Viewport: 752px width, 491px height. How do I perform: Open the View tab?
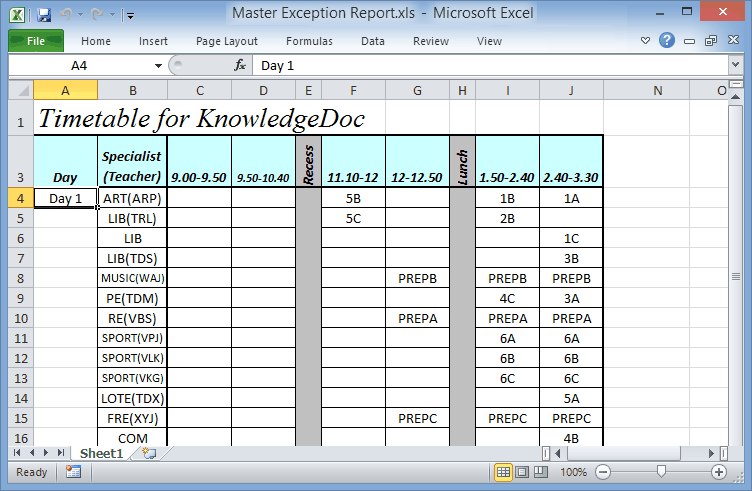(489, 41)
